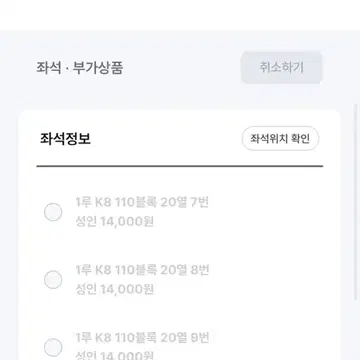The height and width of the screenshot is (360, 360).
Task: Click the word 좌석 in the section title
Action: [x=49, y=68]
